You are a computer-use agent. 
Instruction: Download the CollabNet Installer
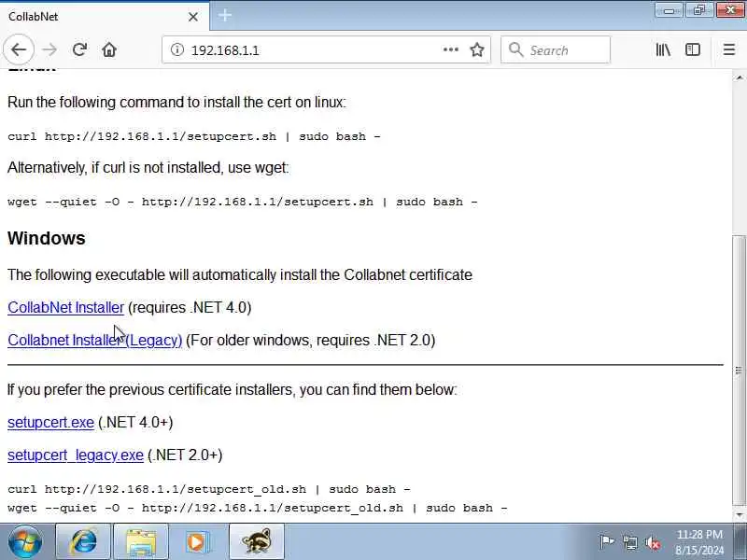click(65, 308)
